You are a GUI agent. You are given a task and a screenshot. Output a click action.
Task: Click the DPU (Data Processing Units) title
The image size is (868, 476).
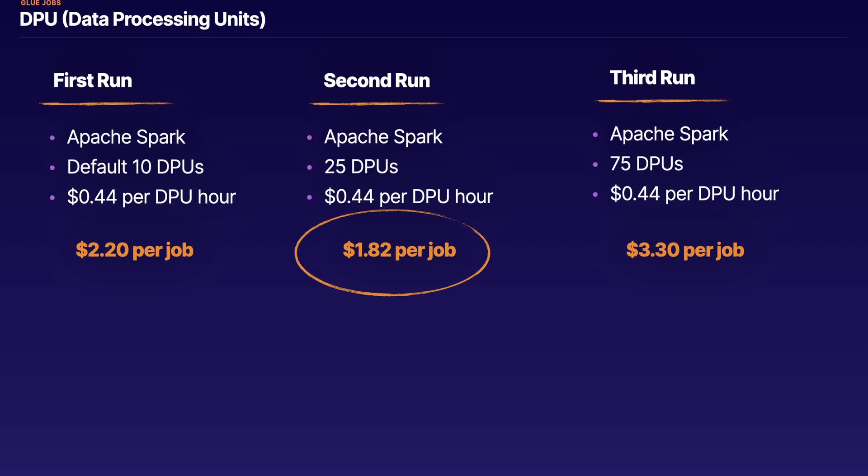click(x=142, y=19)
